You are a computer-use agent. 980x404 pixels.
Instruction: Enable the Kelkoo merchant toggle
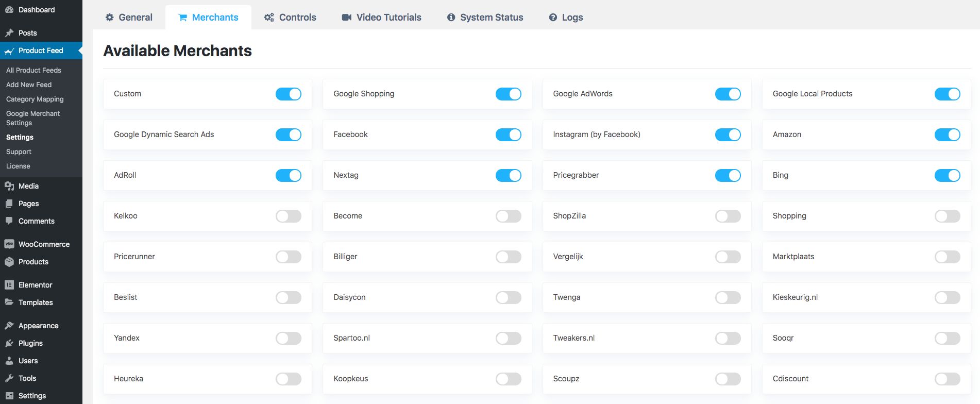pos(289,216)
